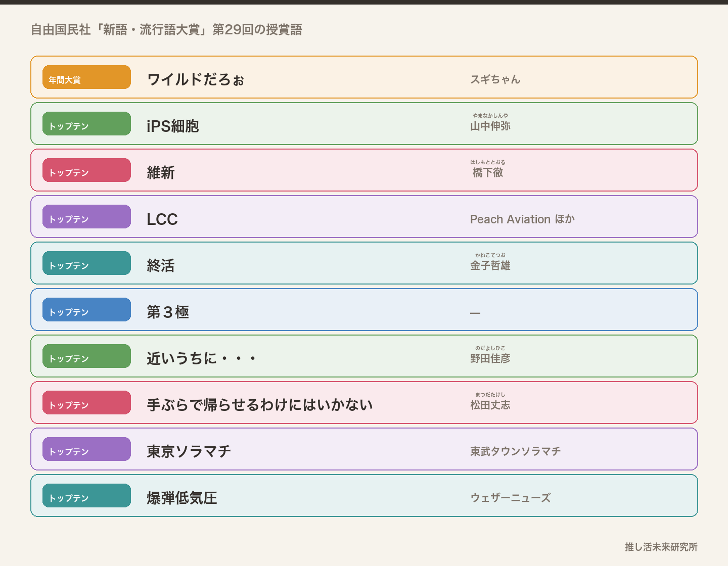Click the recipient name 野田佳彦
The width and height of the screenshot is (728, 566).
[x=490, y=358]
